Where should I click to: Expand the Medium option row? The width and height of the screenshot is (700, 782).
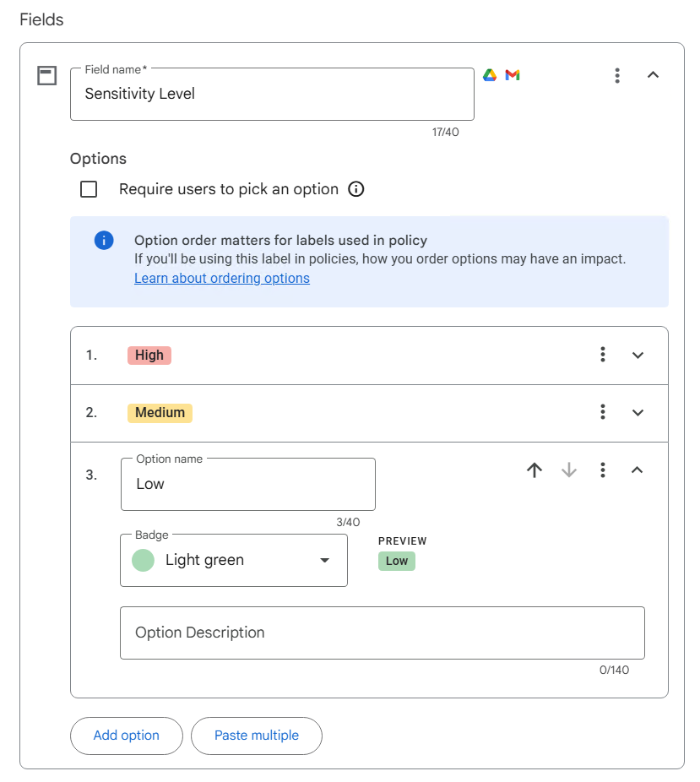tap(638, 413)
